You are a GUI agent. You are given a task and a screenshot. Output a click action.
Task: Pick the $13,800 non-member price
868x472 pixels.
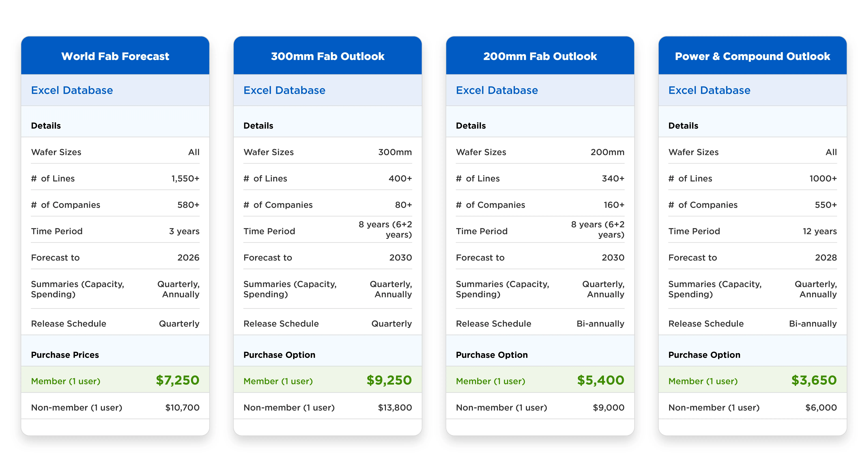(395, 408)
